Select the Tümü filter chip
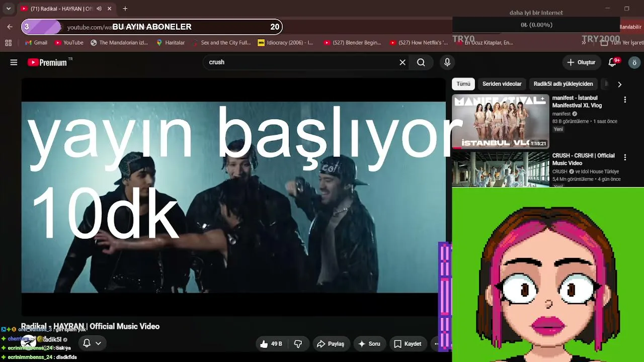 click(463, 84)
